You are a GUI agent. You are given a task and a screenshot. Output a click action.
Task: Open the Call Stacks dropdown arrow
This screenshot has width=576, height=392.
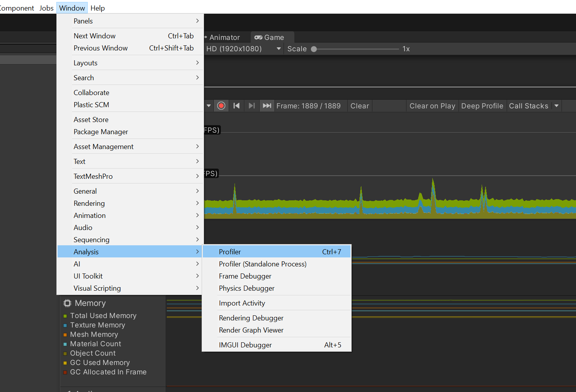[556, 106]
